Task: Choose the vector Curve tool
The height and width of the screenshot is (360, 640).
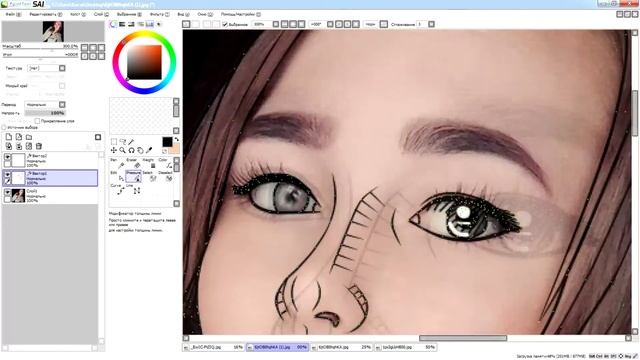Action: pyautogui.click(x=118, y=189)
